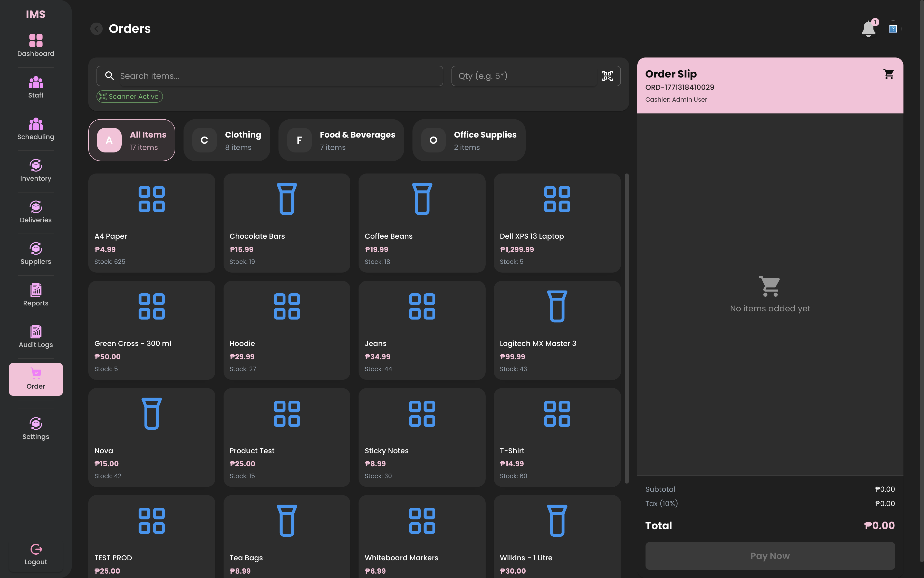Add Jeans to the order
Screen dimensions: 924x578
pyautogui.click(x=422, y=331)
